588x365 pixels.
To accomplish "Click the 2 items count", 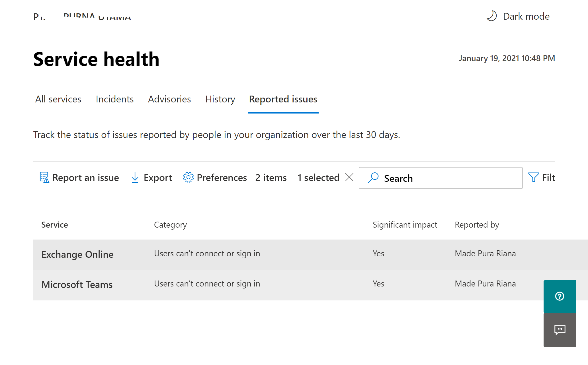I will point(271,178).
